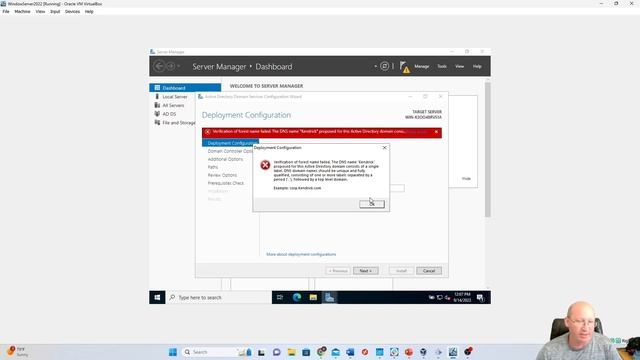
Task: Click the File and Storage icon
Action: pyautogui.click(x=157, y=122)
